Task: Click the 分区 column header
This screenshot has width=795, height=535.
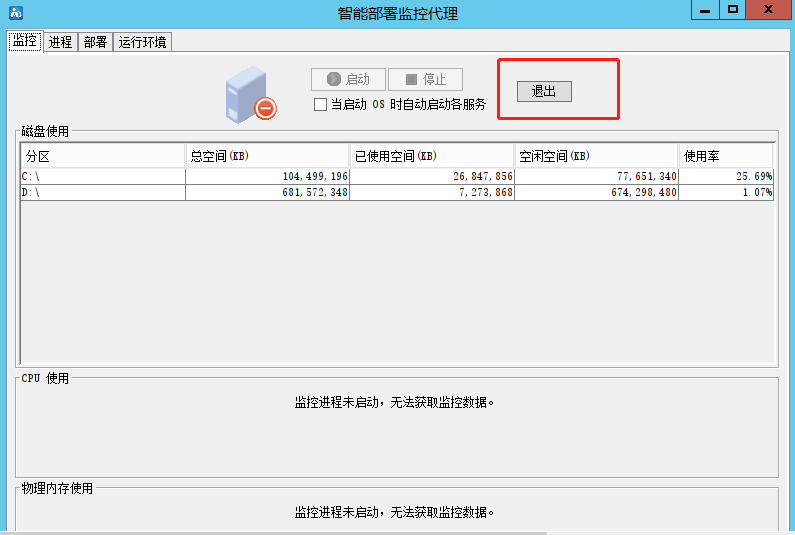Action: 103,156
